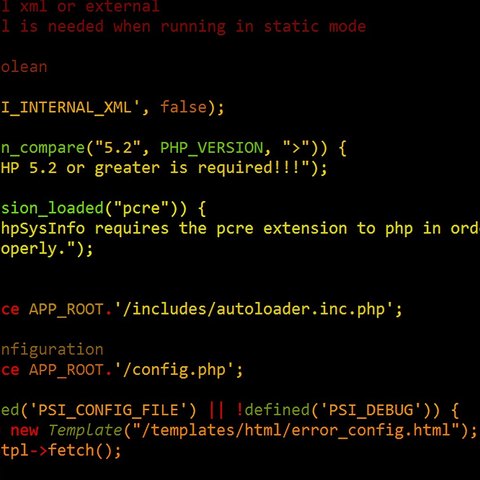480x480 pixels.
Task: Click the "5.2" string in n_compare call
Action: tap(118, 148)
